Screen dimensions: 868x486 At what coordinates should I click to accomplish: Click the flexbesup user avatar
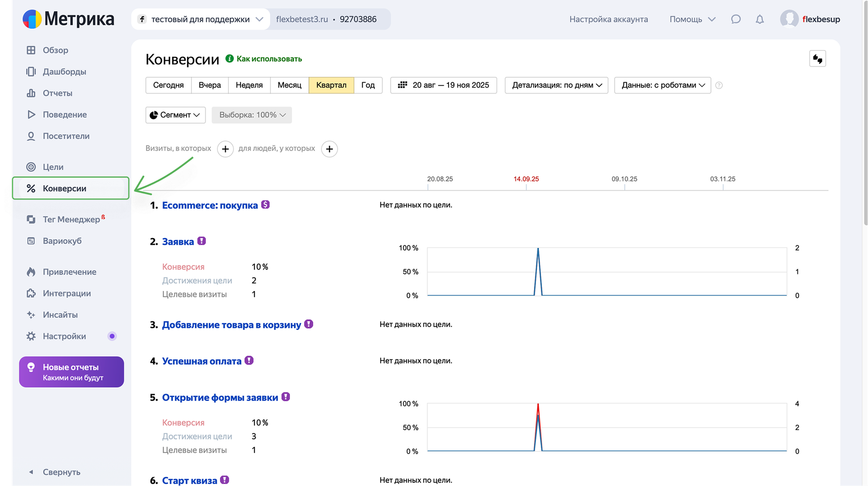click(789, 19)
